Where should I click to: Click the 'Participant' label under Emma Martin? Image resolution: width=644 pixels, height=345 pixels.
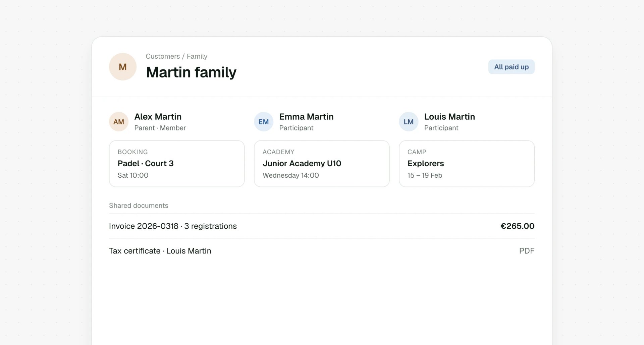pyautogui.click(x=296, y=128)
